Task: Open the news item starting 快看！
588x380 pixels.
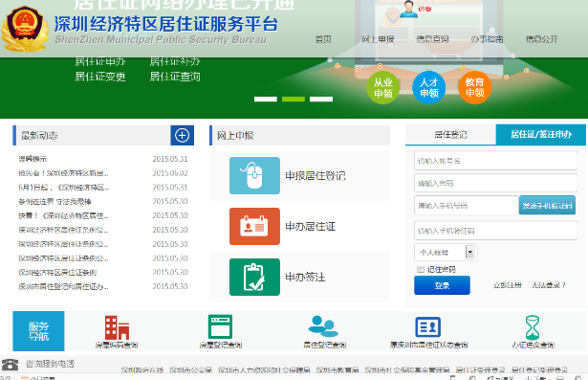Action: coord(63,216)
